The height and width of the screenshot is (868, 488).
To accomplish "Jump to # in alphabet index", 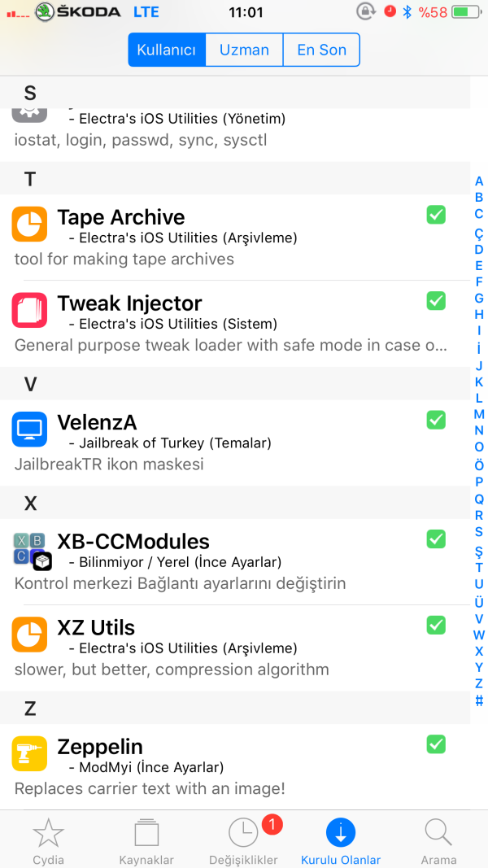I will (x=479, y=700).
